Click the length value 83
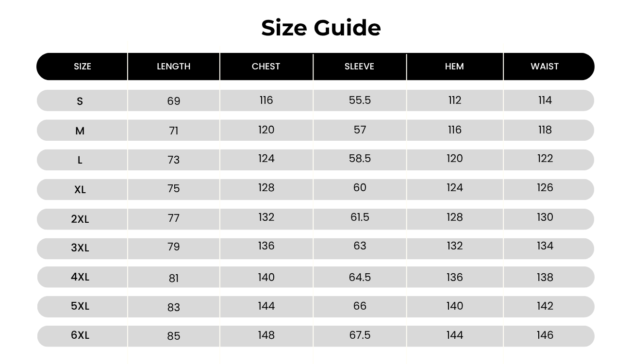631x364 pixels. pos(174,308)
